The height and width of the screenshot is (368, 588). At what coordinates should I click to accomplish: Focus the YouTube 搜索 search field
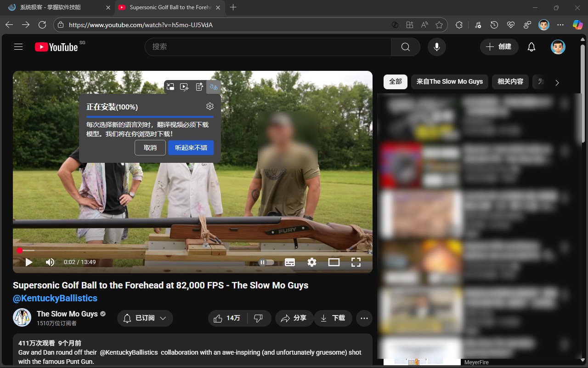[x=268, y=47]
